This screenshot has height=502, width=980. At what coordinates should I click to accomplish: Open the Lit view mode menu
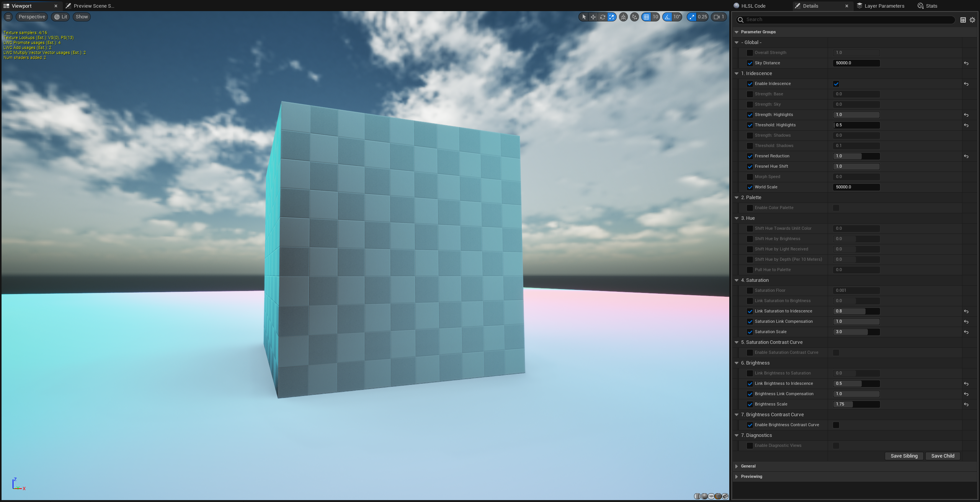tap(60, 17)
